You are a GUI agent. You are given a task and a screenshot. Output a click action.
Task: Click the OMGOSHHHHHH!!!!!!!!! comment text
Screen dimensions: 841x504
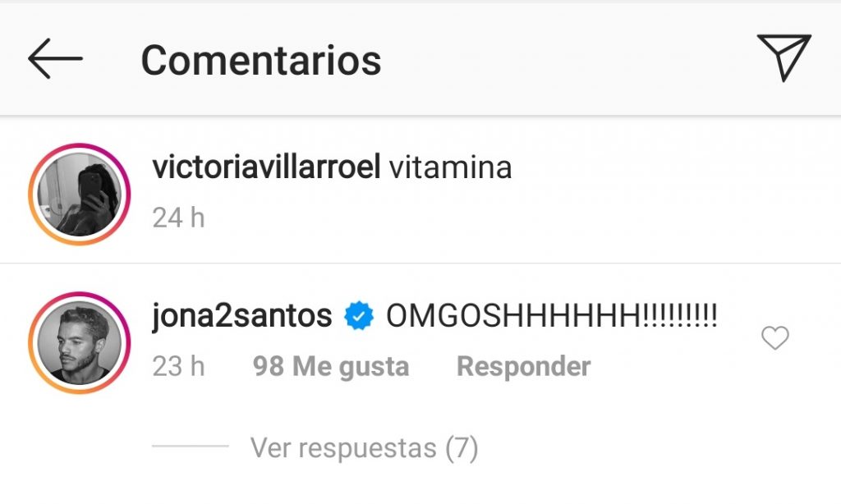tap(552, 316)
